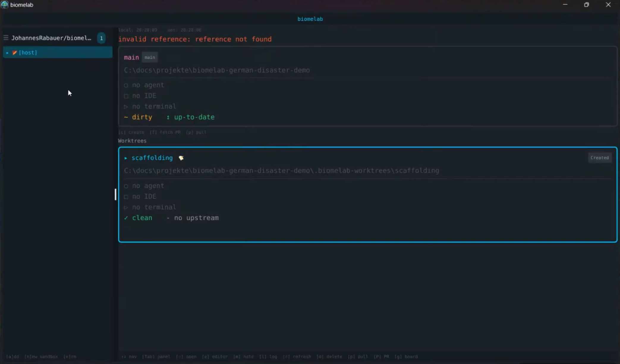Click the [e] editor footer hint

coord(215,357)
